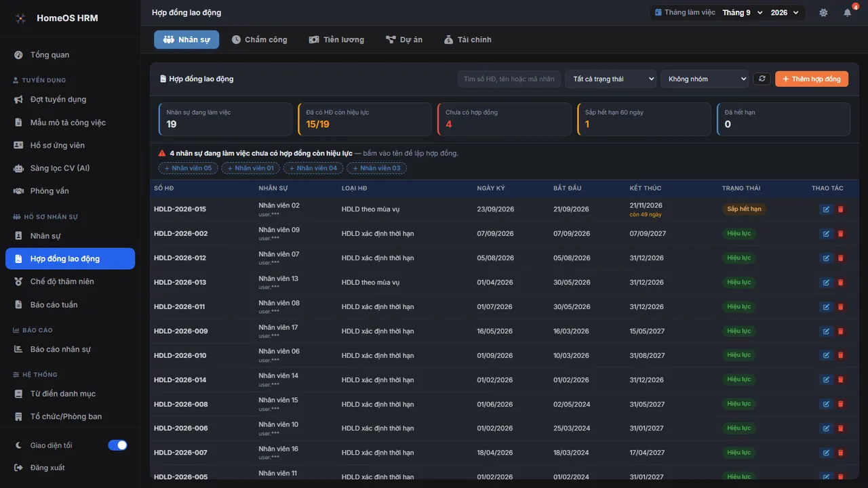Open Tổng quan in the sidebar
The height and width of the screenshot is (488, 868).
click(x=71, y=55)
